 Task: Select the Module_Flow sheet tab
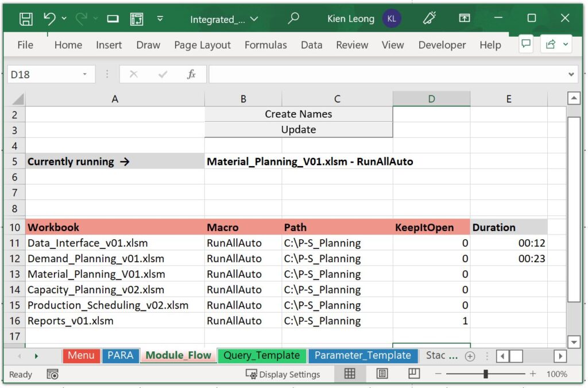pos(179,355)
